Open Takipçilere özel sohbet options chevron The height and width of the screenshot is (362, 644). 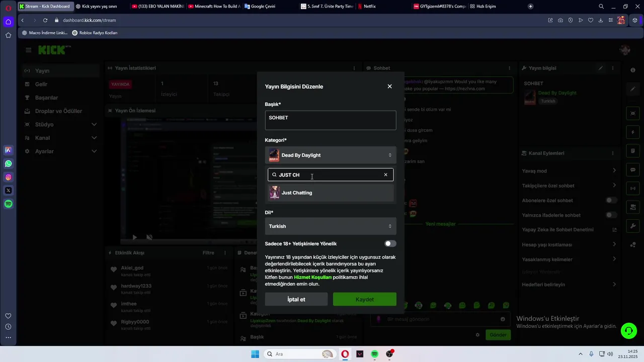pos(614,186)
